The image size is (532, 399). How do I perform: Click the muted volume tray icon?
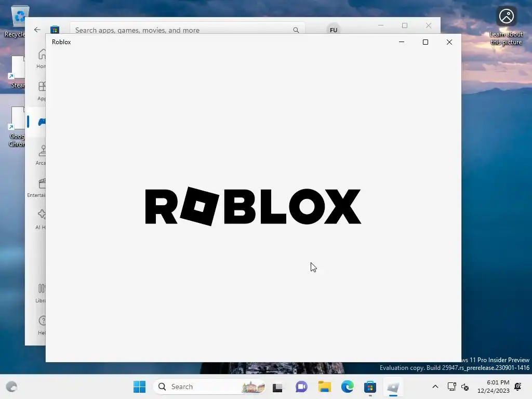point(465,387)
